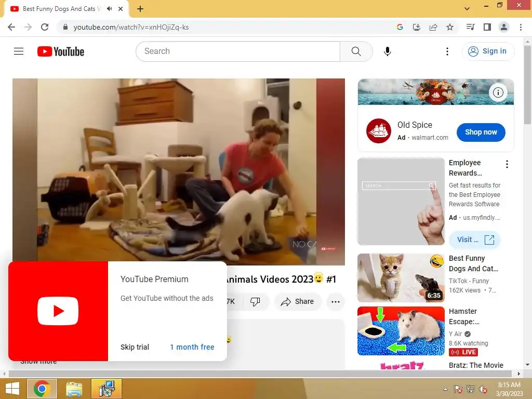The width and height of the screenshot is (532, 399).
Task: Bookmark this tab with star icon
Action: tap(450, 27)
